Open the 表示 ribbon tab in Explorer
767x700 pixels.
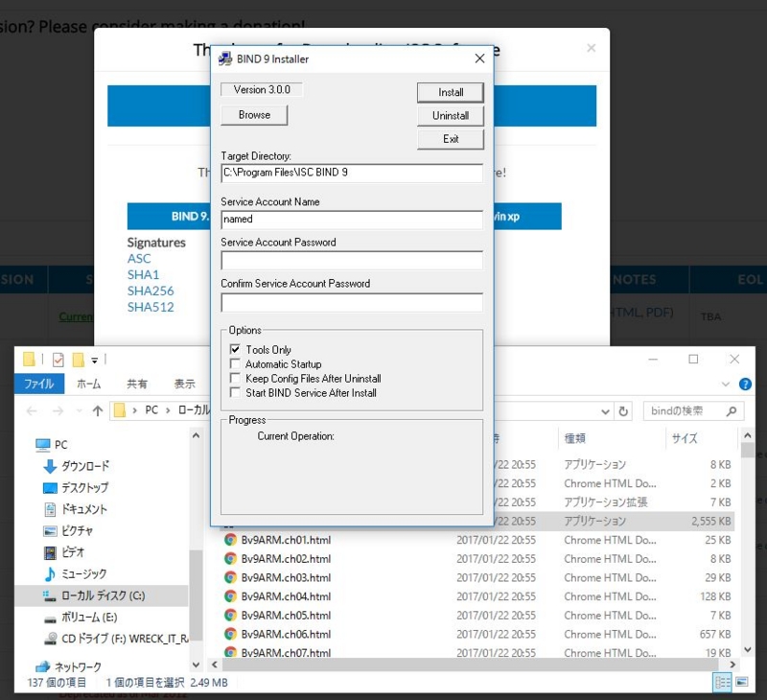coord(184,384)
